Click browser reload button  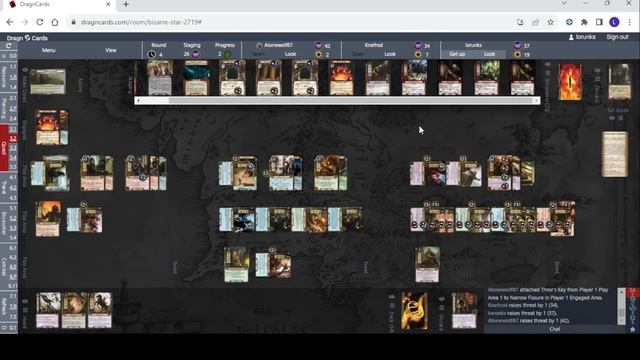40,22
